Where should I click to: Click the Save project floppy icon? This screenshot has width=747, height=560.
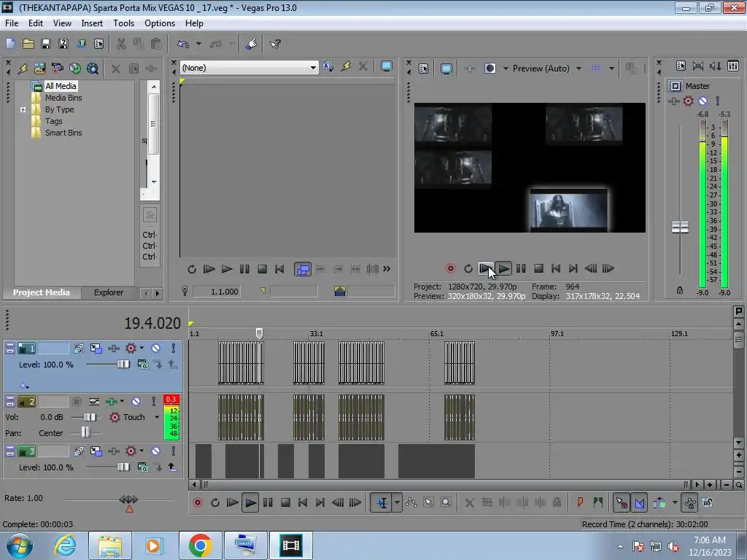[46, 44]
